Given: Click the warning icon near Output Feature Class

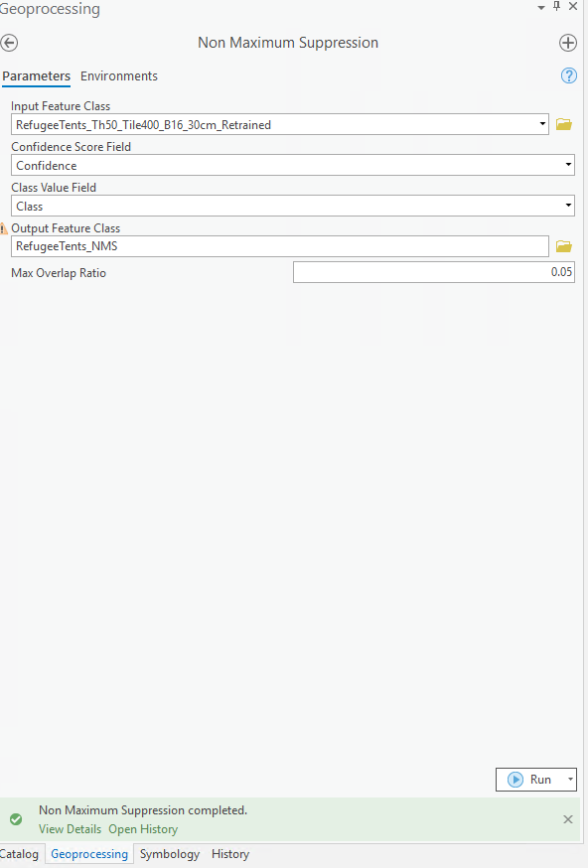Looking at the screenshot, I should pyautogui.click(x=3, y=227).
